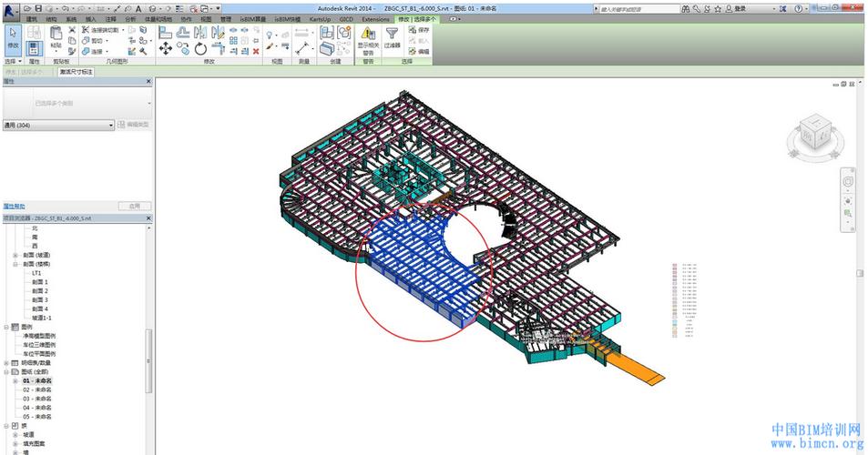The height and width of the screenshot is (455, 868).
Task: Expand the 剖面 (坡道) node
Action: (15, 256)
